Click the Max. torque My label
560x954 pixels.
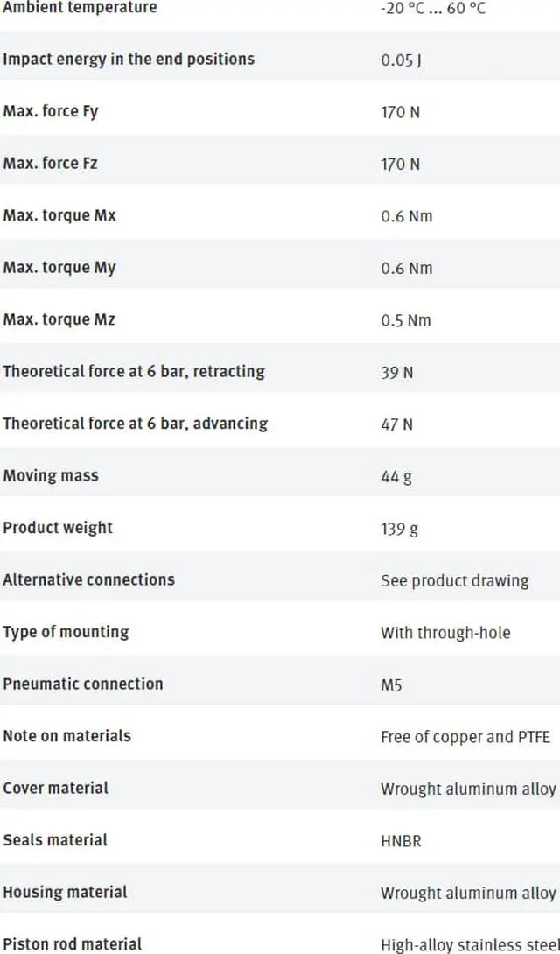(x=59, y=268)
